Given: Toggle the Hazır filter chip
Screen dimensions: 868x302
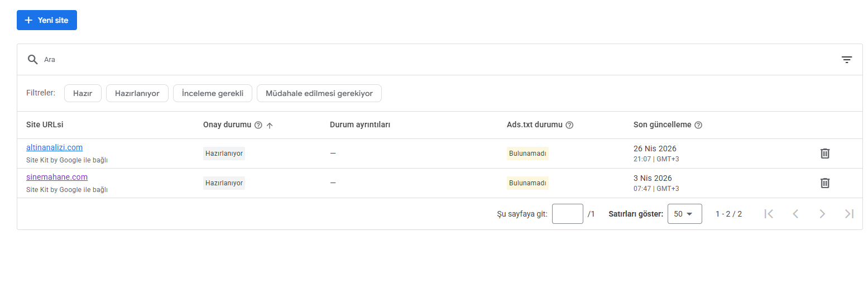Looking at the screenshot, I should (x=83, y=93).
